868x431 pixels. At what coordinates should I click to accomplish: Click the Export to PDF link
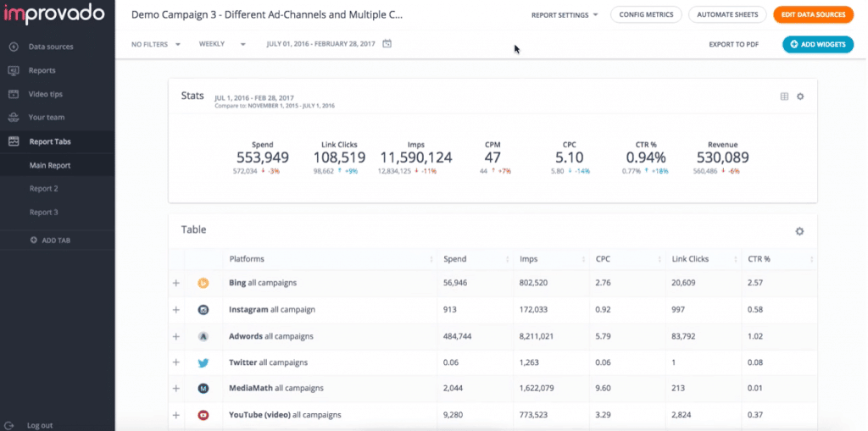click(733, 44)
